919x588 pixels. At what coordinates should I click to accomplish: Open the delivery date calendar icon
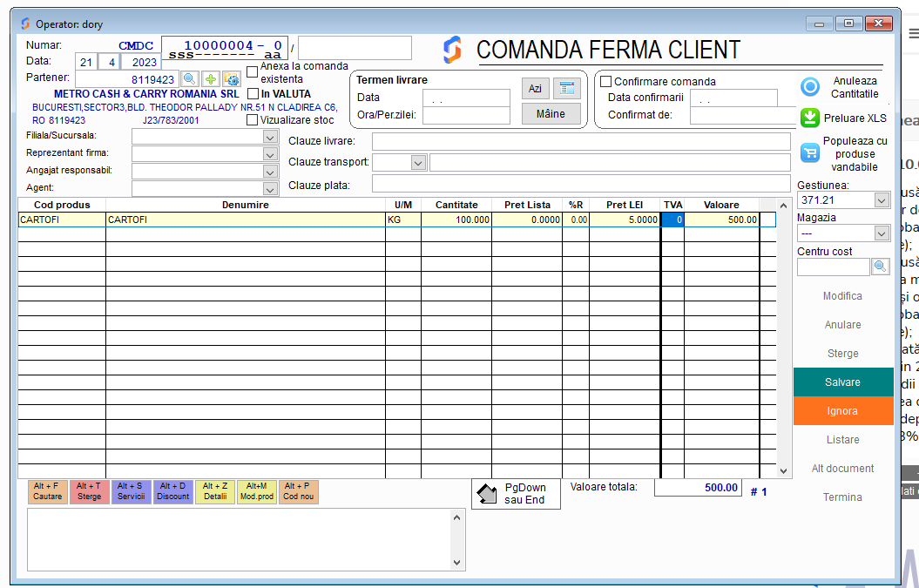[x=566, y=88]
